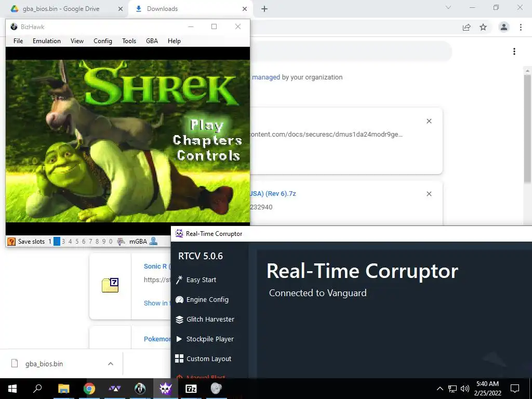Open the Chrome three-dot menu
The image size is (532, 399).
pos(521,27)
